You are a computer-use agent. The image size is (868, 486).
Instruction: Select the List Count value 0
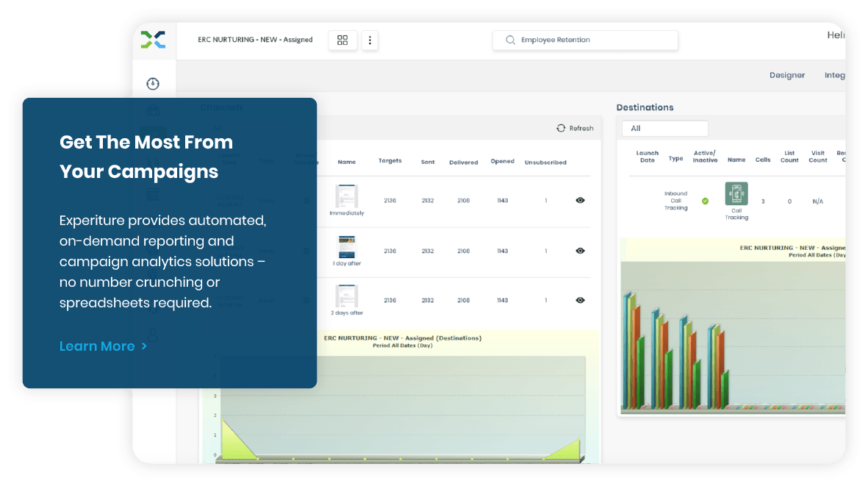(789, 201)
